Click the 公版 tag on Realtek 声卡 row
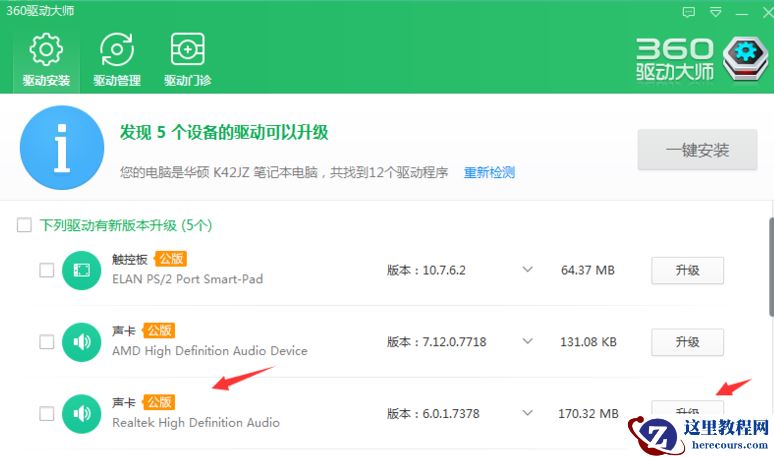The width and height of the screenshot is (774, 457). (x=159, y=402)
